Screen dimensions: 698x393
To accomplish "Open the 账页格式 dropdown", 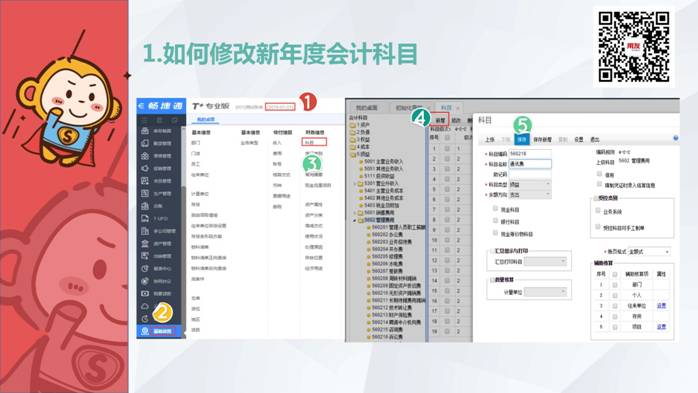I will point(649,251).
